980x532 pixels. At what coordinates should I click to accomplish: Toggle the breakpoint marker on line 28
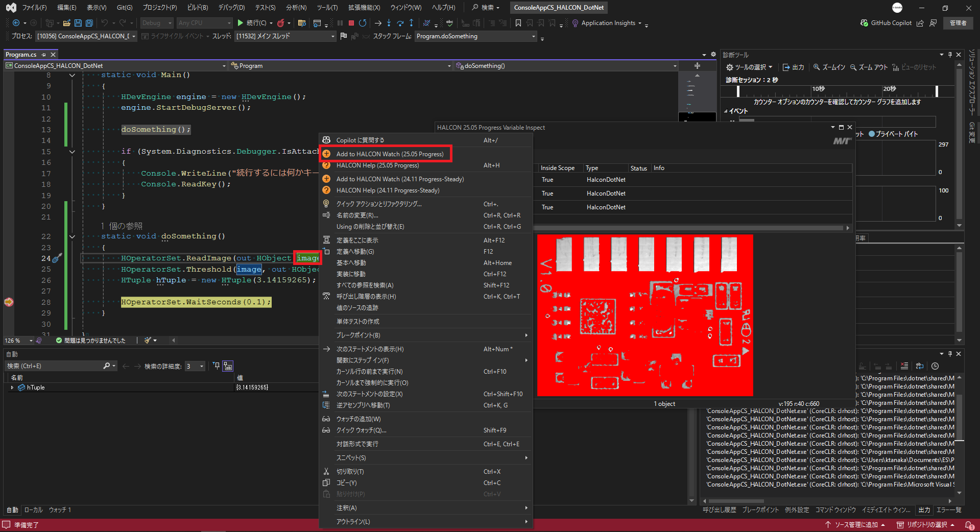coord(9,302)
